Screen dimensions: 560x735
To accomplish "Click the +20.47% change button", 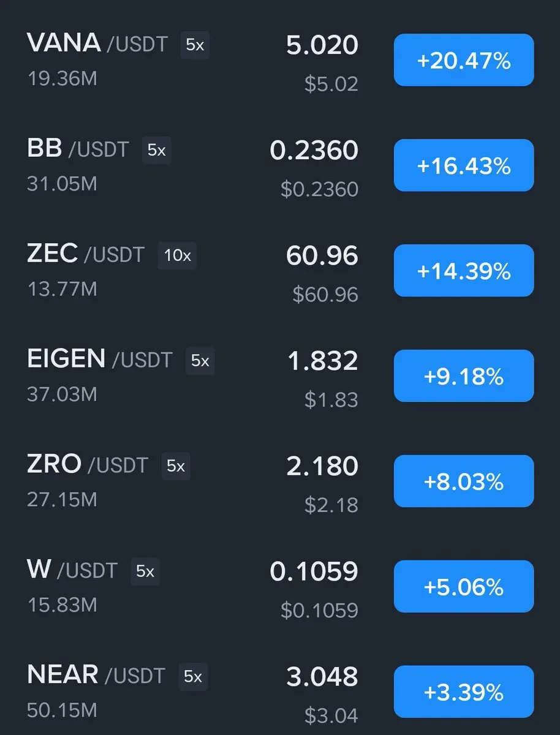I will 464,60.
